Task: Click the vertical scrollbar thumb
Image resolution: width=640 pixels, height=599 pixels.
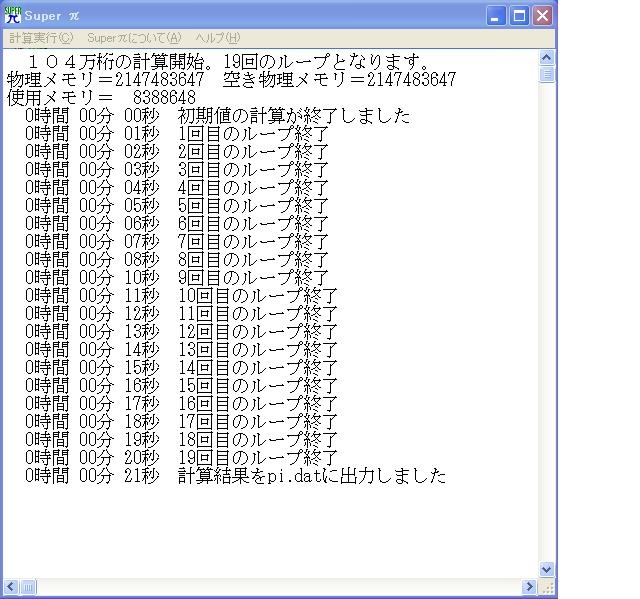Action: click(547, 75)
